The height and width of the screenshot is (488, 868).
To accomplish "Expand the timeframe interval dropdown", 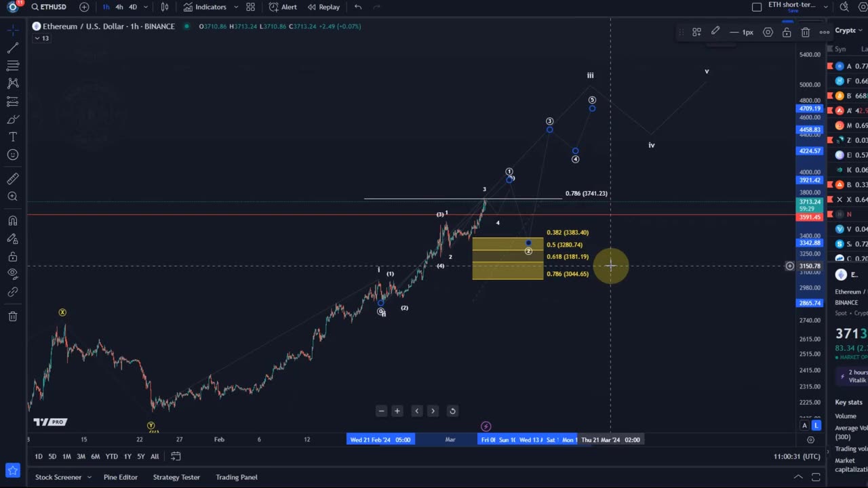I will (x=146, y=7).
